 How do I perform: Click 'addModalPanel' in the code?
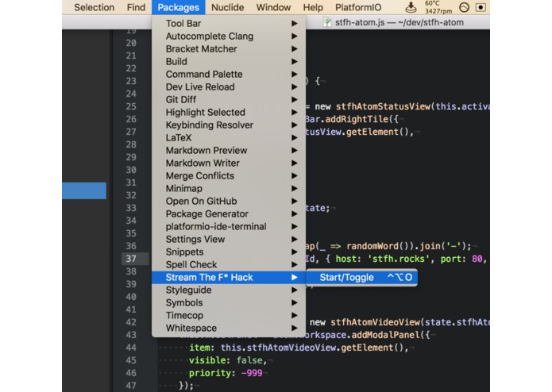click(x=385, y=335)
